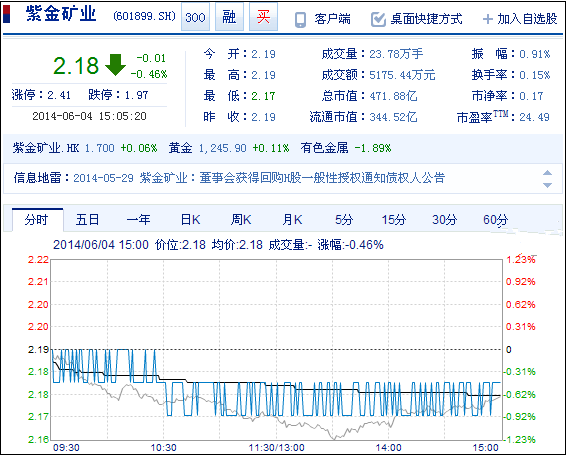Click the 10:30 time label on chart axis
This screenshot has width=567, height=456.
[x=163, y=448]
